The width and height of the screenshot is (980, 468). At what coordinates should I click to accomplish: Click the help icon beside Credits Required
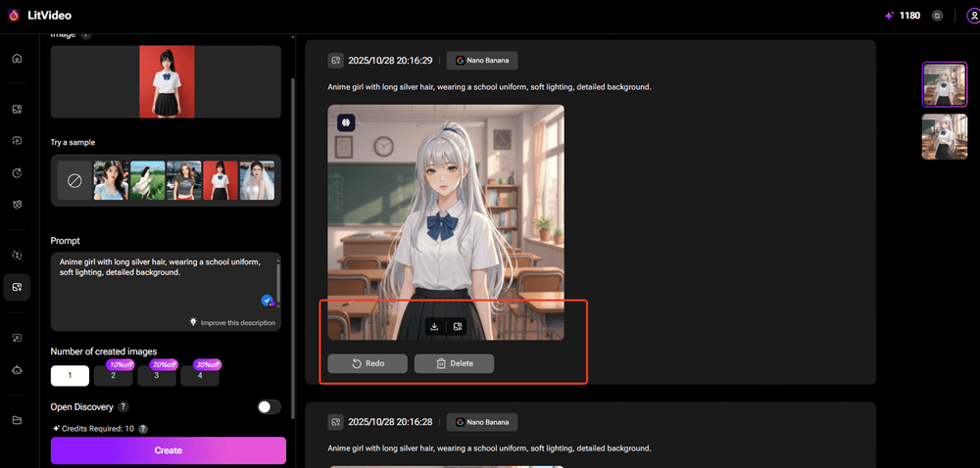pyautogui.click(x=143, y=429)
